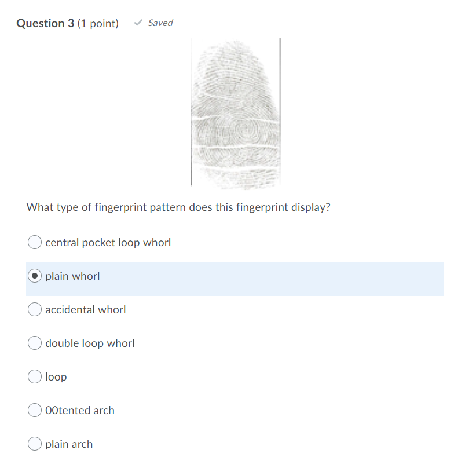Click the "double loop whorl" label text

point(90,343)
